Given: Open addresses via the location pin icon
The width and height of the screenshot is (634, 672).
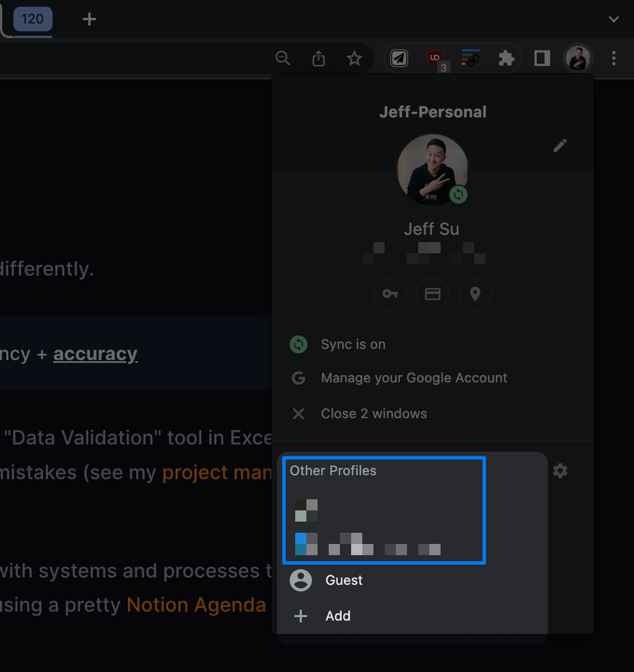Looking at the screenshot, I should [475, 294].
